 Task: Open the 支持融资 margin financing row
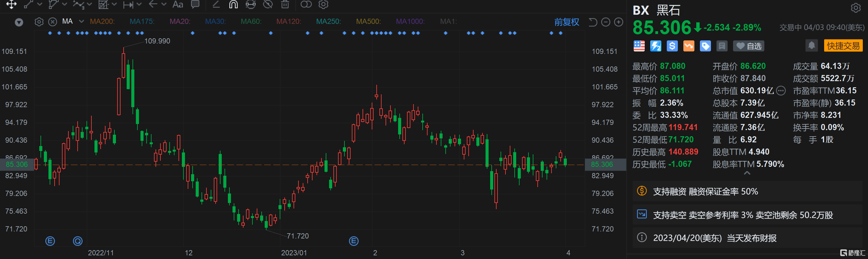point(747,191)
